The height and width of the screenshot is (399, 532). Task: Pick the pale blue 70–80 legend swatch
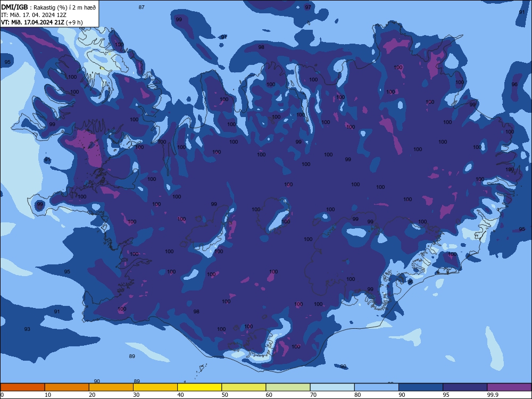tap(332, 387)
